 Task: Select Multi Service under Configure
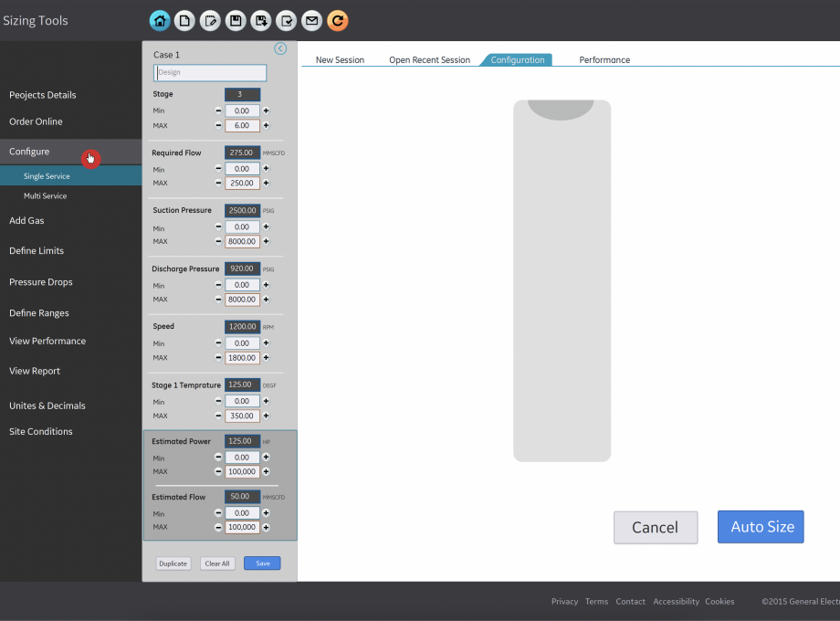[x=45, y=196]
